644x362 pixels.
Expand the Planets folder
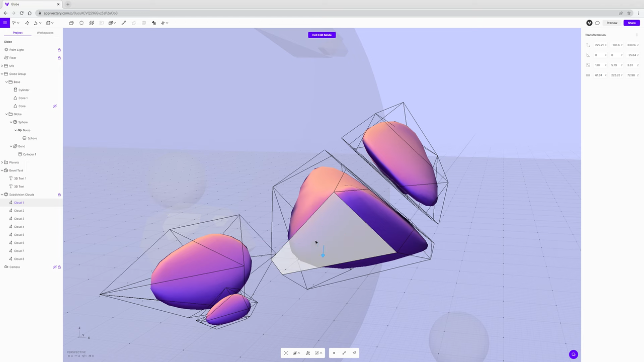pos(2,162)
